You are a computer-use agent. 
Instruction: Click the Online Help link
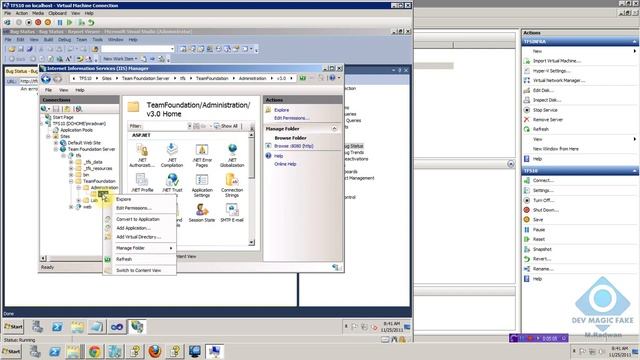(x=285, y=164)
